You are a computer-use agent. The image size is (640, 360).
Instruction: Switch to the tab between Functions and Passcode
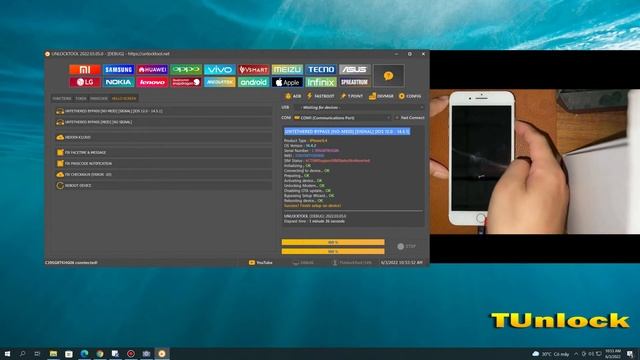pyautogui.click(x=80, y=98)
